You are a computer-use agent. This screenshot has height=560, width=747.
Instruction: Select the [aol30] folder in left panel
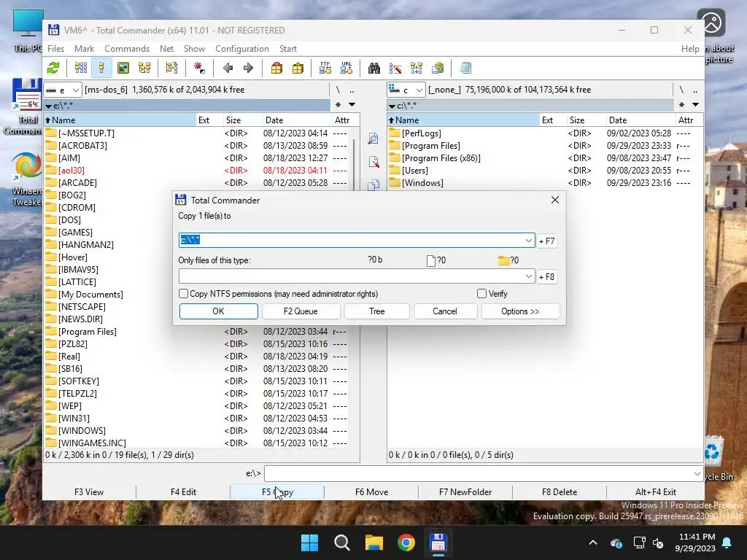(196, 171)
